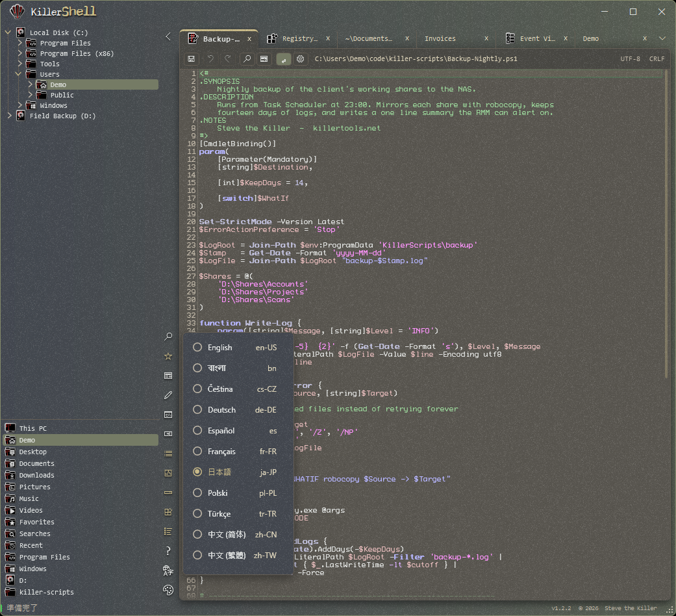
Task: Select Français fr-FR language option
Action: pyautogui.click(x=238, y=451)
